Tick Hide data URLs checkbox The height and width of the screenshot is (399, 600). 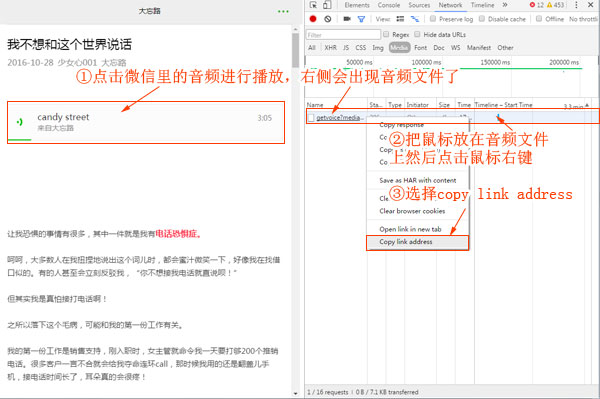[x=417, y=34]
